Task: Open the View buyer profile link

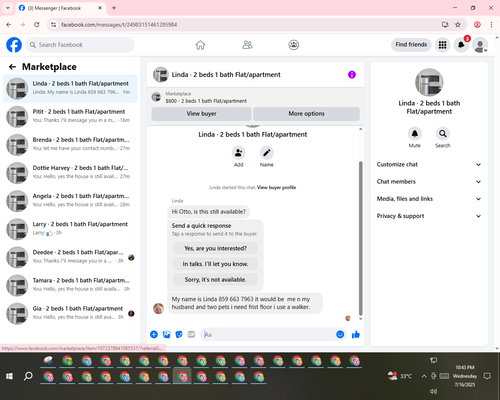Action: tap(276, 187)
